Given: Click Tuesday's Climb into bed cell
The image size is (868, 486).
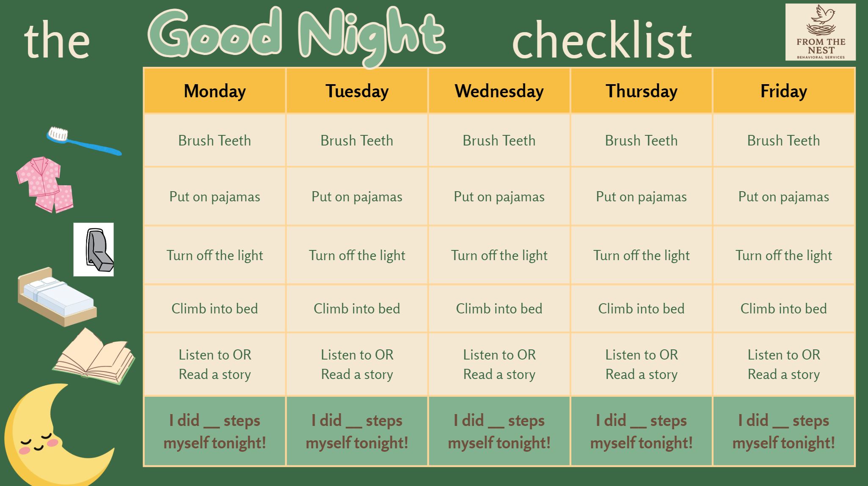Looking at the screenshot, I should (x=357, y=309).
